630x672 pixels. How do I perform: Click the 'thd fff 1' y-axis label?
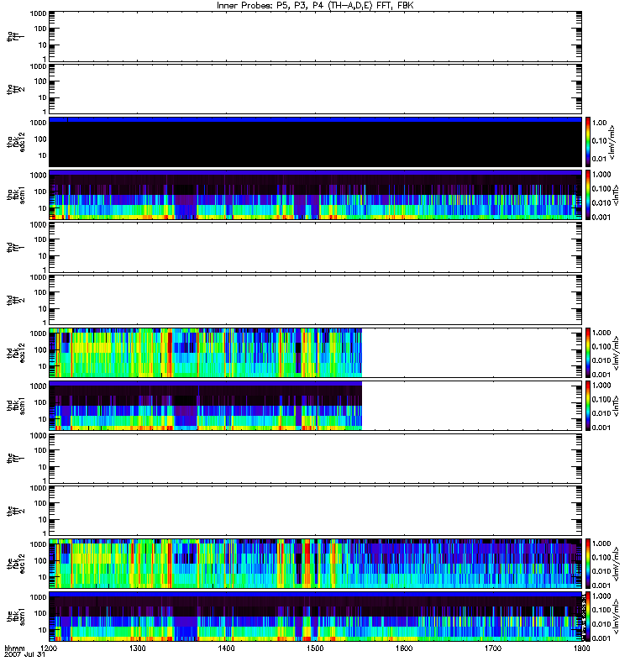(x=15, y=247)
